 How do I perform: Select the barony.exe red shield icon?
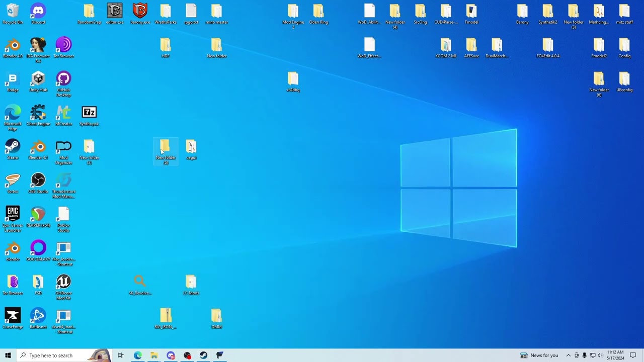(x=140, y=14)
